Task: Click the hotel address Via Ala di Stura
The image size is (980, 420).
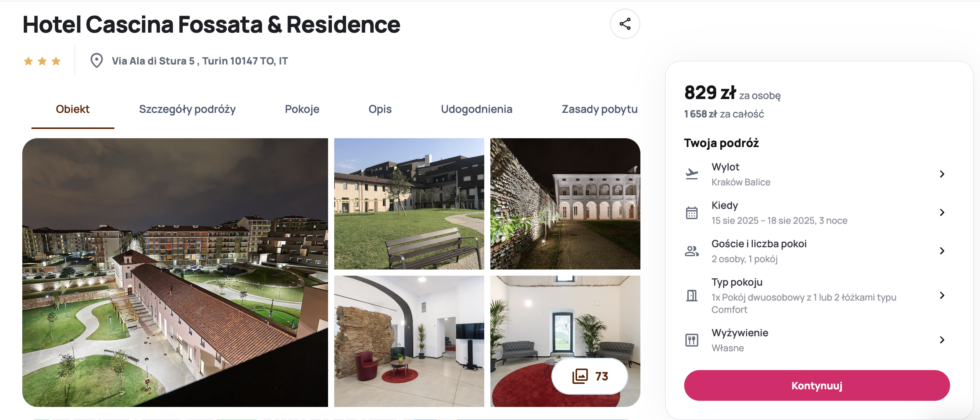Action: [x=200, y=61]
